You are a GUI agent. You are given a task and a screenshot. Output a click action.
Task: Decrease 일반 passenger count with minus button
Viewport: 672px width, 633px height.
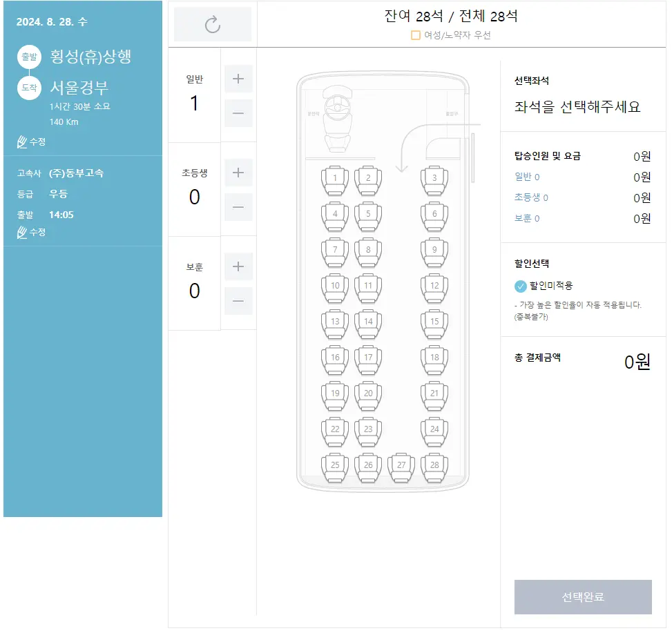coord(238,113)
